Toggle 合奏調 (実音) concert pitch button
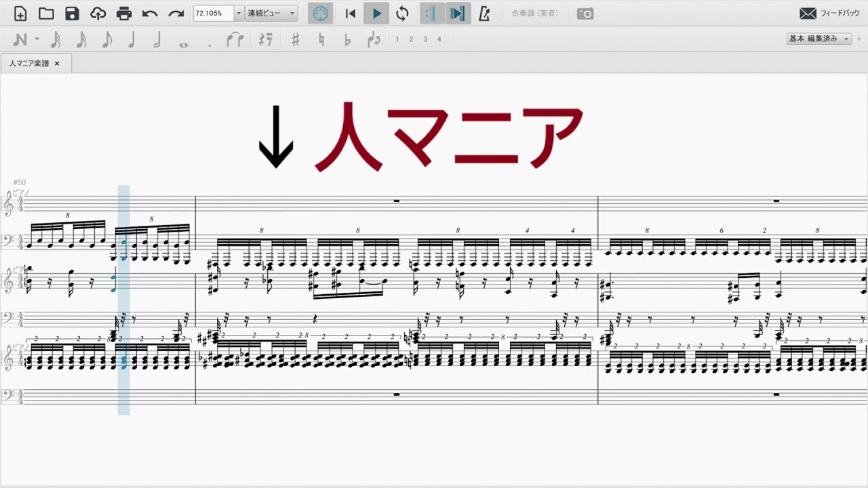Viewport: 868px width, 488px height. 535,14
